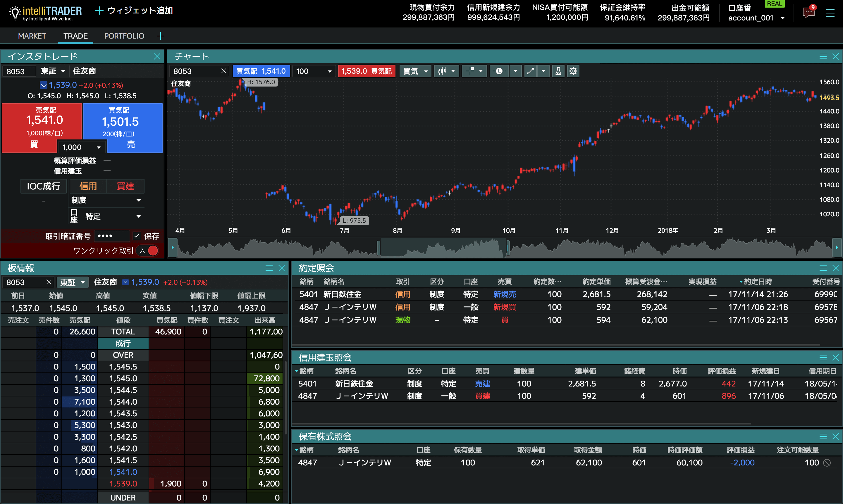This screenshot has width=843, height=504.
Task: Click ウィジェット追加 label
Action: [140, 11]
